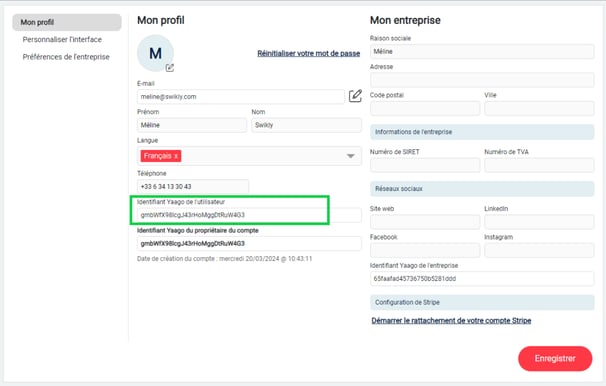
Task: Focus the Site web field
Action: point(425,222)
